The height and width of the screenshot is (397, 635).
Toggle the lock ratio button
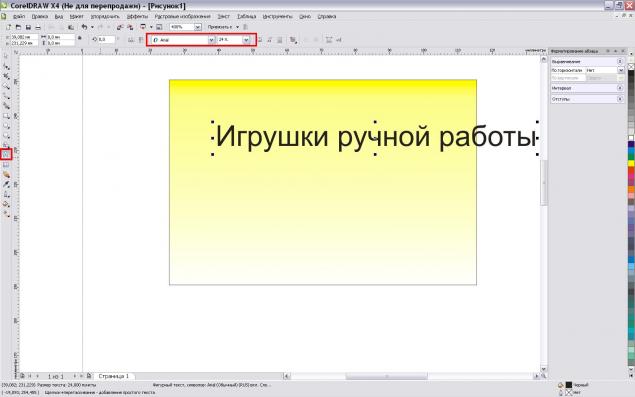[x=79, y=38]
